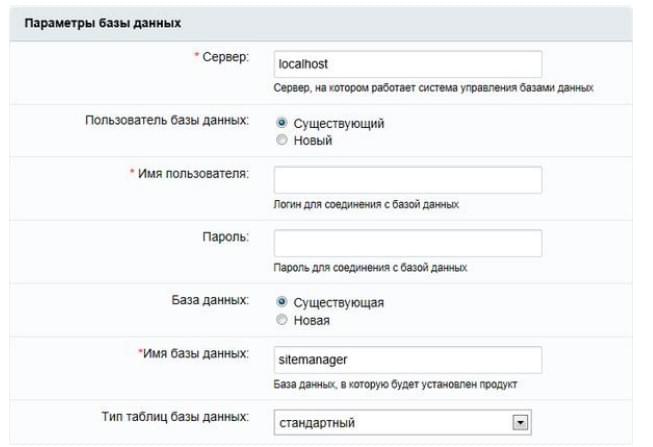653x447 pixels.
Task: Click the 'Тип таблиц базы данных:' label
Action: (175, 416)
